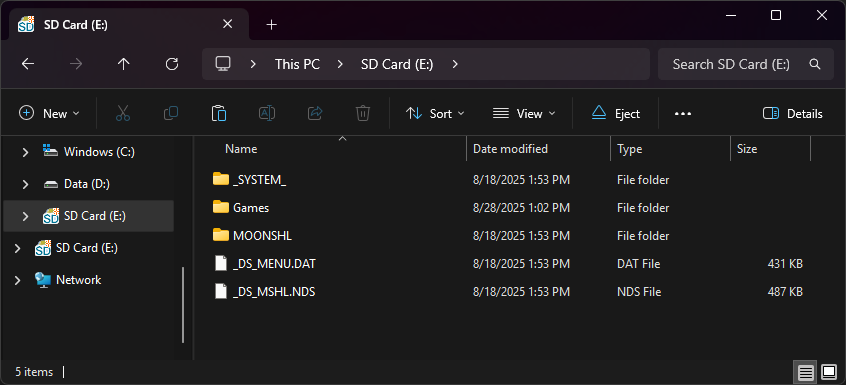Switch to large thumbnails view icon
The width and height of the screenshot is (846, 385).
[829, 372]
